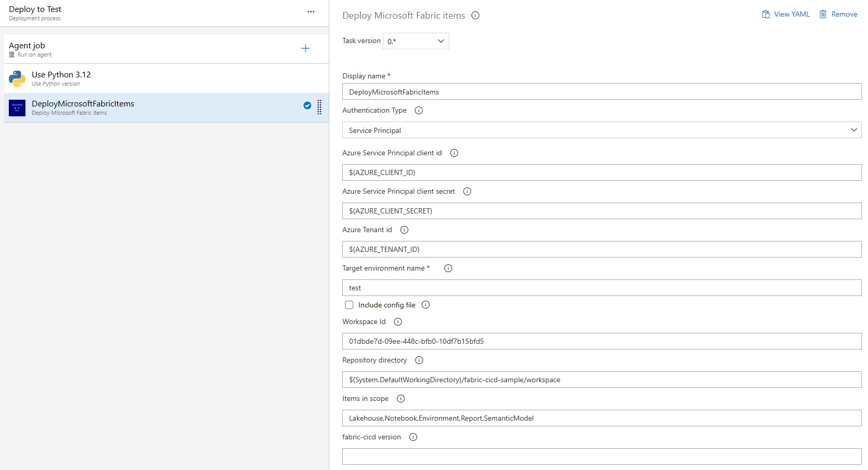Viewport: 868px width, 470px height.
Task: Show help for Authentication Type
Action: (x=419, y=110)
